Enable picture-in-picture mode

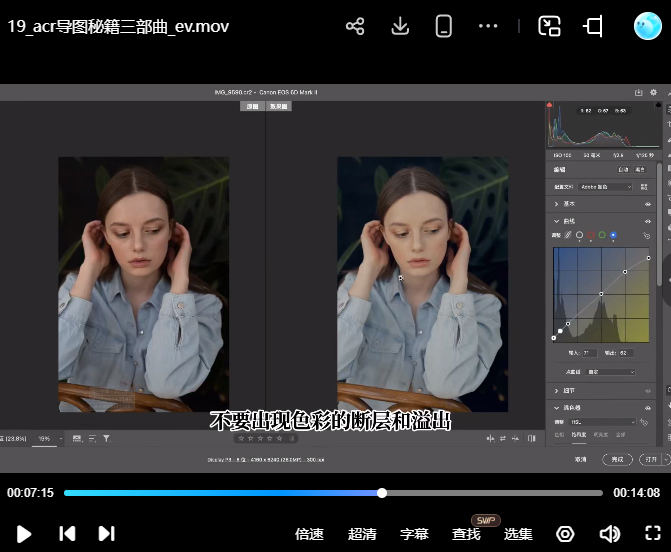tap(549, 27)
